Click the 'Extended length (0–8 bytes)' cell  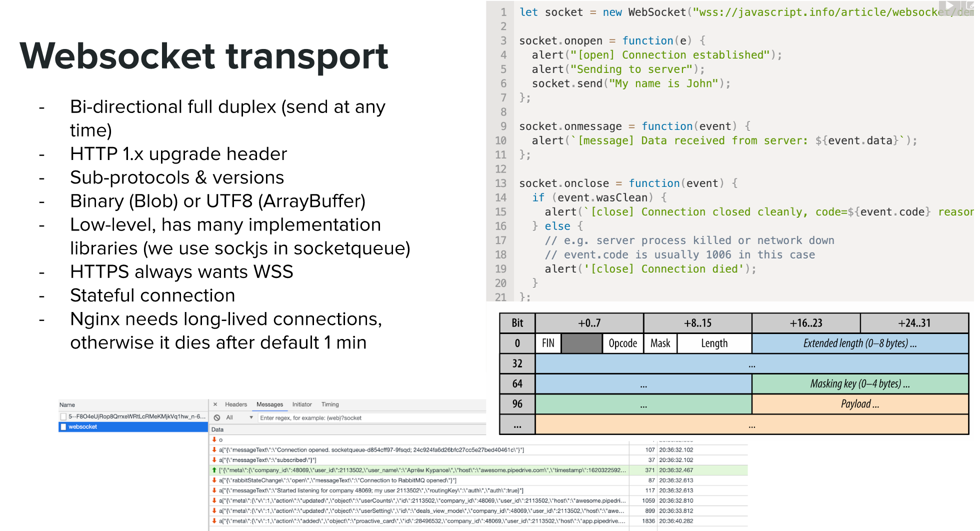pyautogui.click(x=860, y=343)
